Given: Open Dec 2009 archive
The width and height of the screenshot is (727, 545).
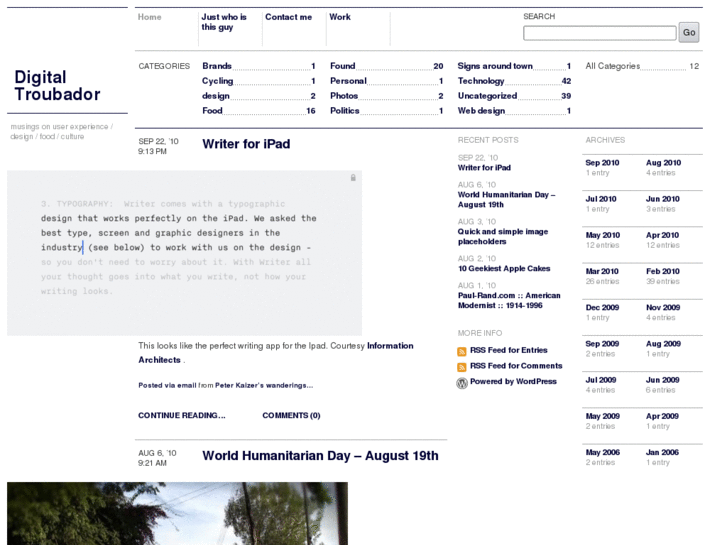Looking at the screenshot, I should (x=602, y=307).
